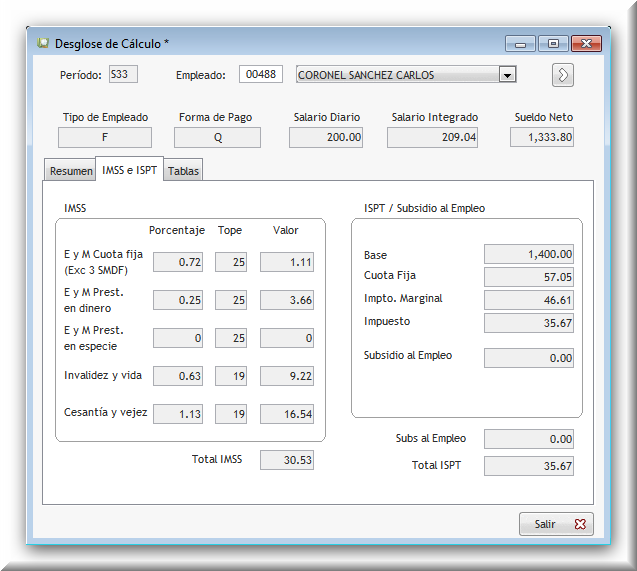Open the Tablas tab

[x=183, y=171]
